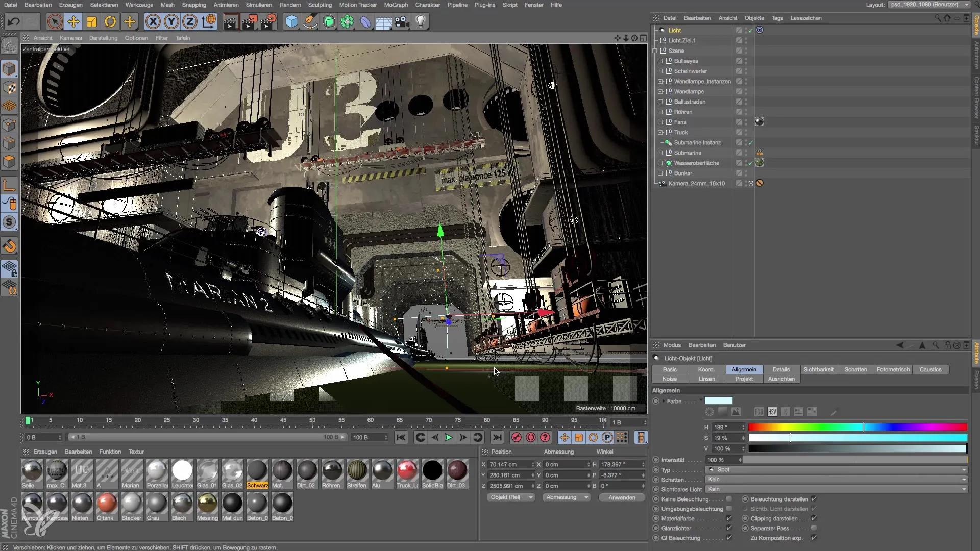The height and width of the screenshot is (551, 980).
Task: Add a Cube primitive object
Action: tap(291, 21)
